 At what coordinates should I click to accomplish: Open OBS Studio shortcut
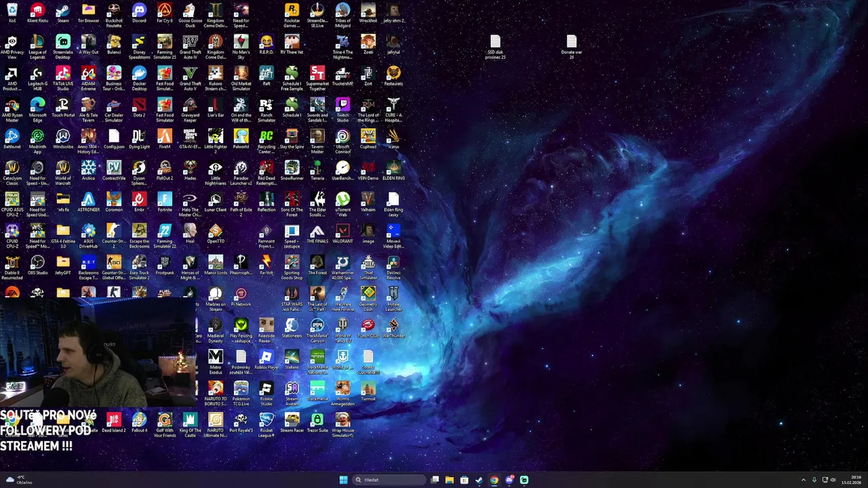pos(37,264)
